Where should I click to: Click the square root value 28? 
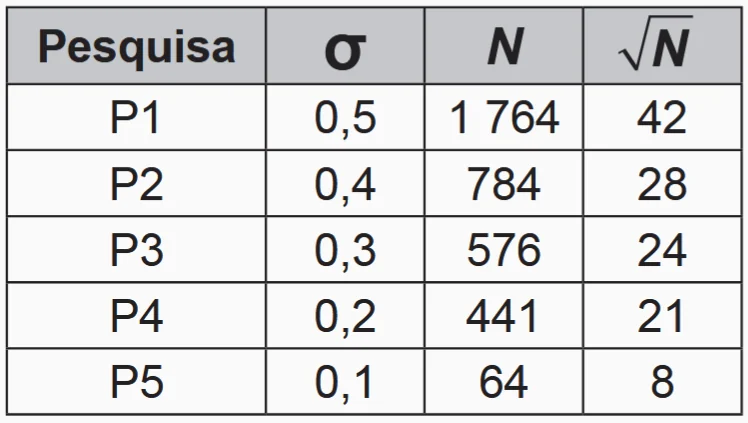pos(662,184)
